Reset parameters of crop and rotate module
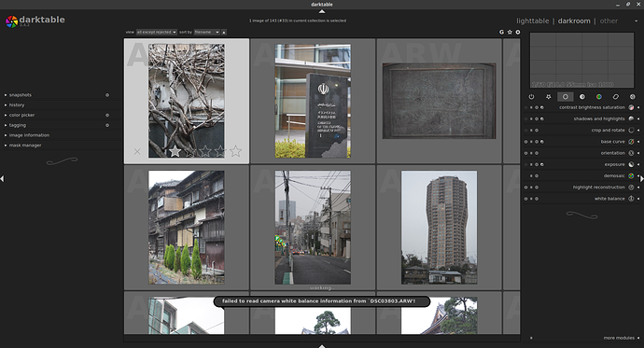Screen dimensions: 644x348 point(537,130)
